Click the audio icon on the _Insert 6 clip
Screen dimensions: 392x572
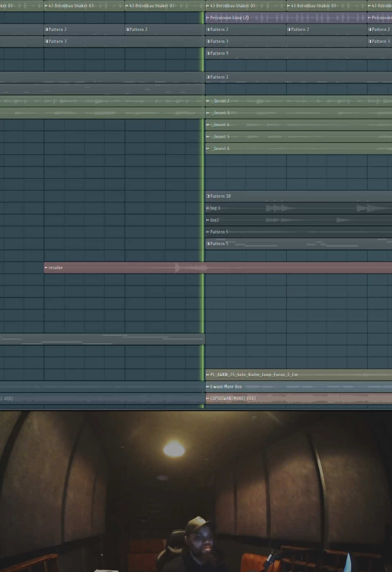click(208, 148)
